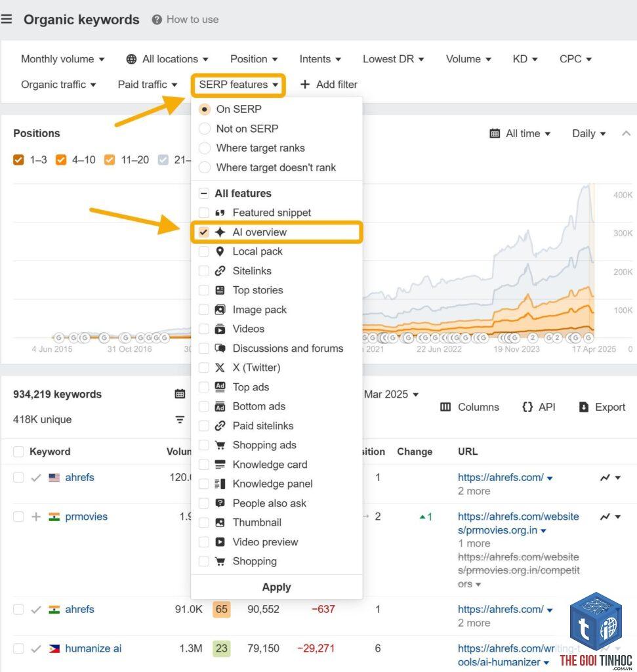Open the Paid traffic filter
The width and height of the screenshot is (637, 672).
click(148, 85)
